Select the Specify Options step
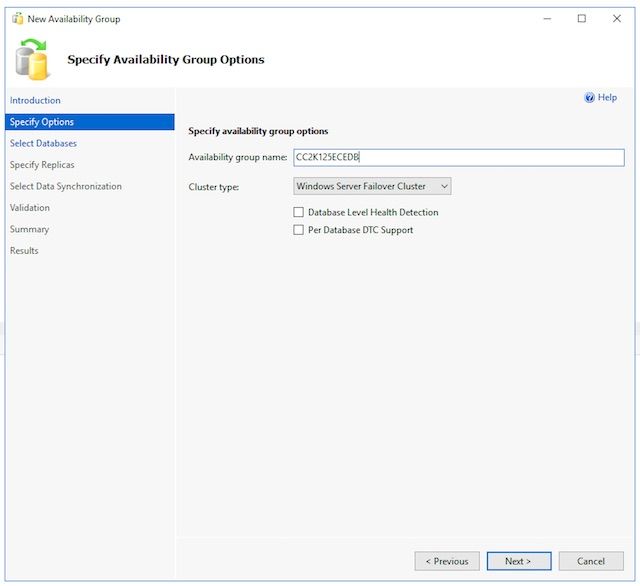Image resolution: width=640 pixels, height=586 pixels. click(90, 122)
